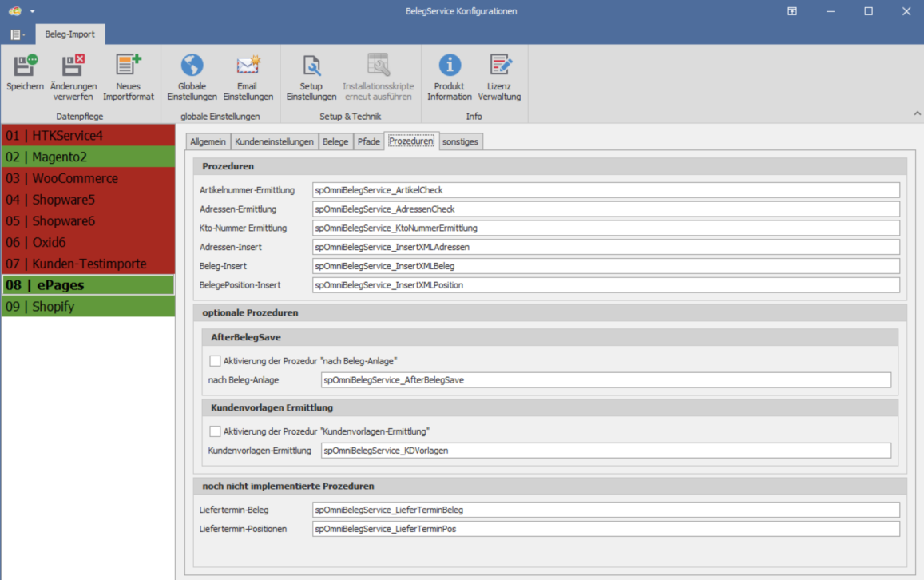
Task: Open the Pfade tab
Action: click(x=368, y=141)
